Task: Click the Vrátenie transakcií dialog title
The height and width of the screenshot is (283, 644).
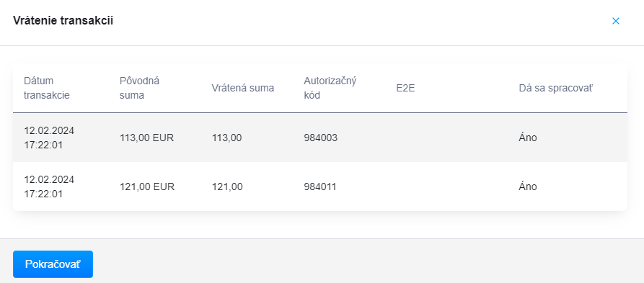Action: click(x=63, y=20)
